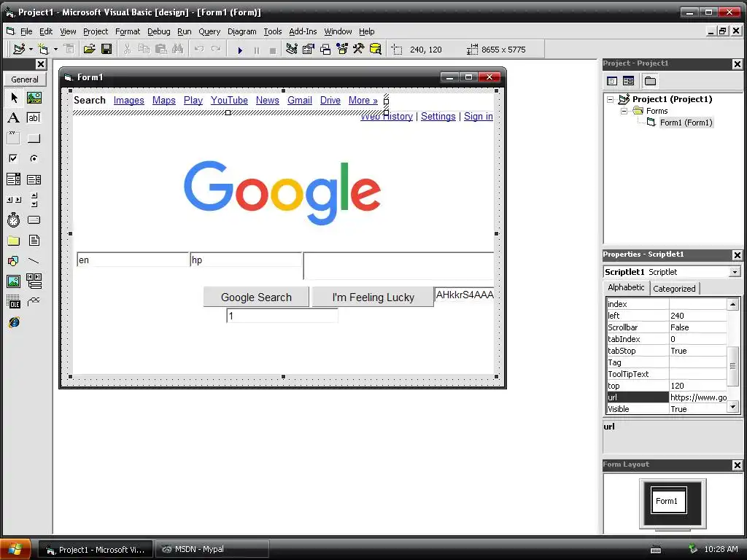This screenshot has width=747, height=560.
Task: Click the General toolbox tab
Action: click(x=25, y=79)
